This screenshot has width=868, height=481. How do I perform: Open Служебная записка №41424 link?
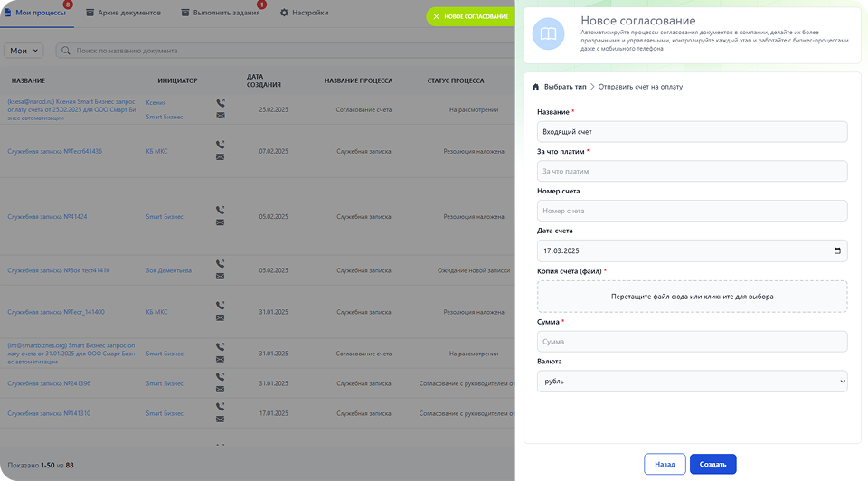47,216
